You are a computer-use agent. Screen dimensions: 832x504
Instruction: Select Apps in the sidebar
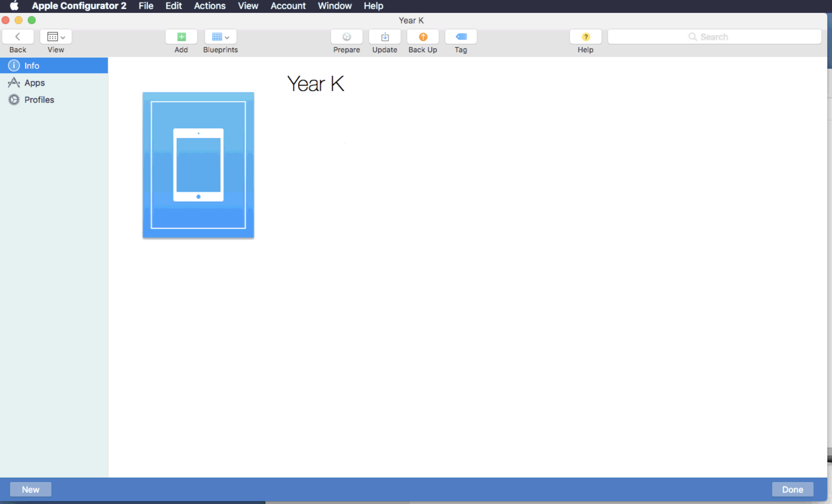point(35,82)
